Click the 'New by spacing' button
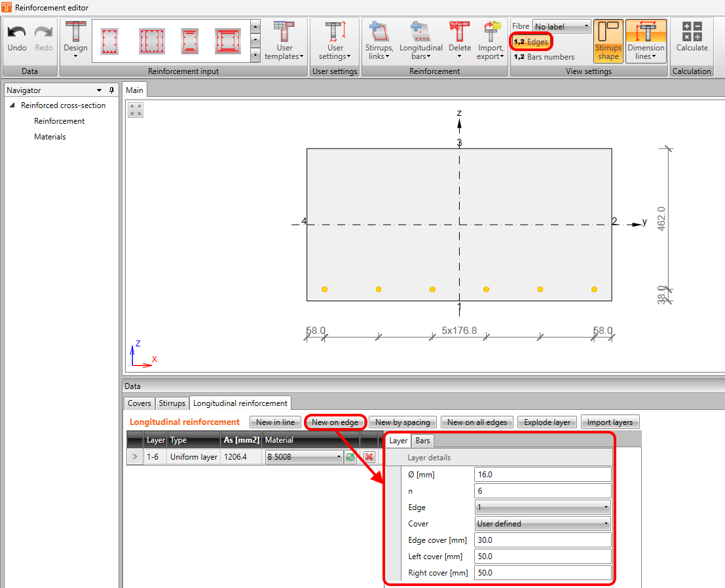The image size is (725, 588). pos(403,422)
